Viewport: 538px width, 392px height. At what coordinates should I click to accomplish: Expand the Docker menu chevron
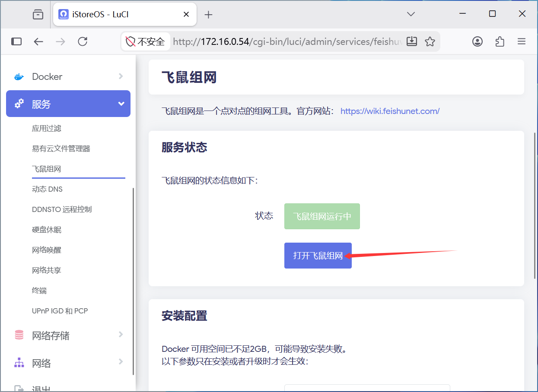coord(121,76)
